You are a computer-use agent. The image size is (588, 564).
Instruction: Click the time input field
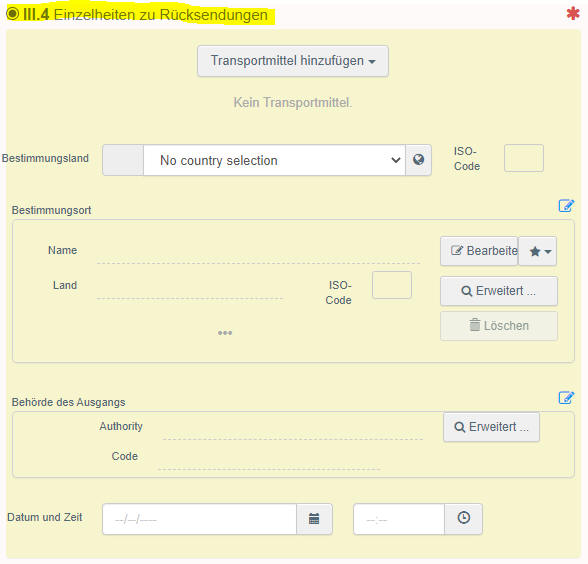point(399,519)
